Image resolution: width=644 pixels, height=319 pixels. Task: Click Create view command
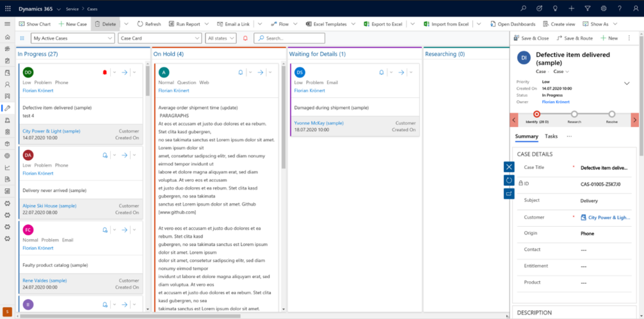coord(558,24)
